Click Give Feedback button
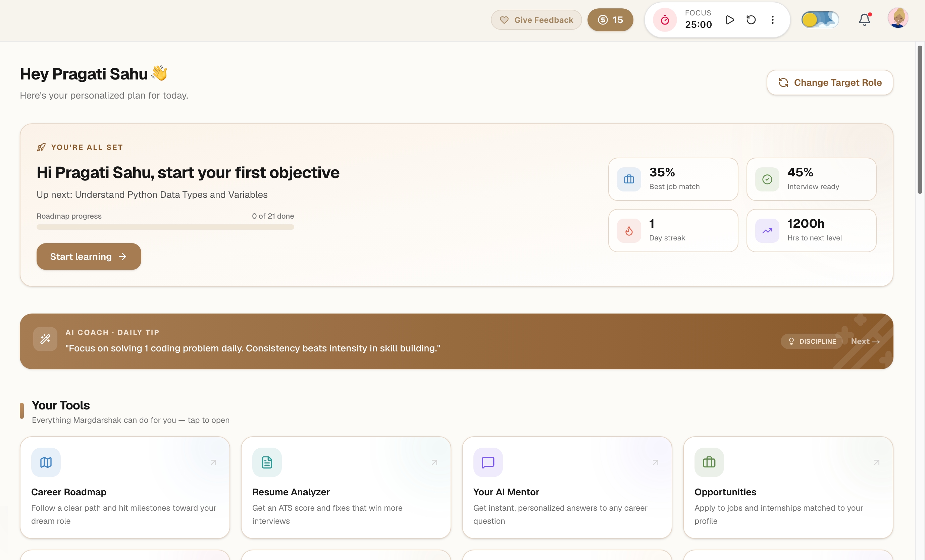925x560 pixels. pyautogui.click(x=536, y=20)
